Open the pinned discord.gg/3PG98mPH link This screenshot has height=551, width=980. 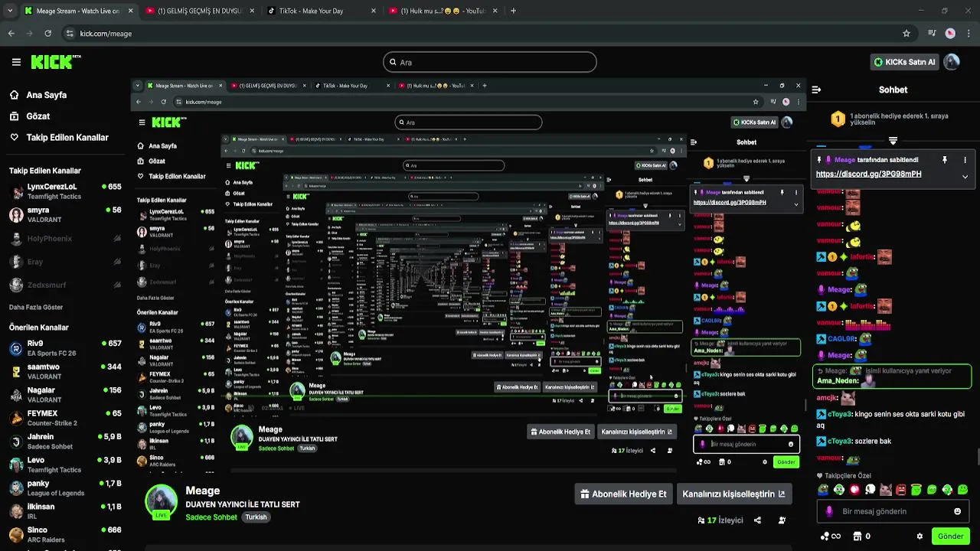(x=868, y=174)
